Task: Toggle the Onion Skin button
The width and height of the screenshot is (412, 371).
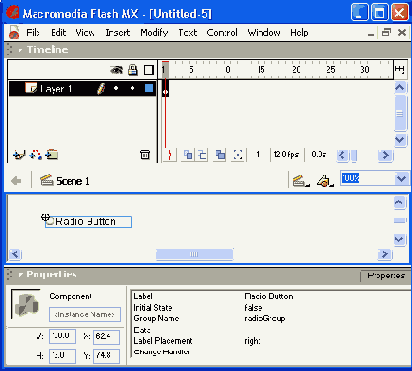Action: click(188, 155)
